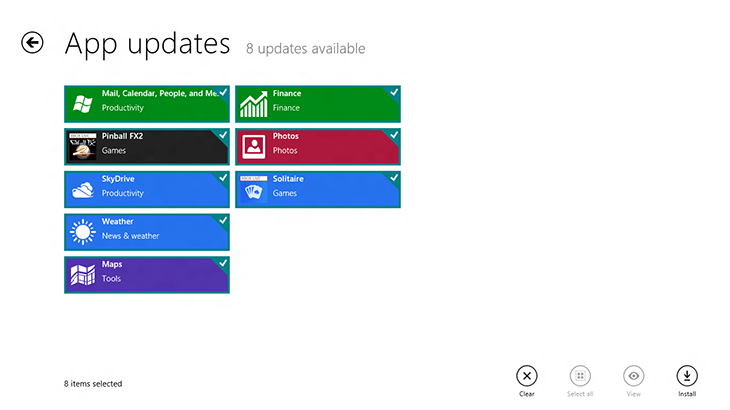Image resolution: width=730 pixels, height=410 pixels.
Task: Click the "Install" label
Action: (687, 394)
